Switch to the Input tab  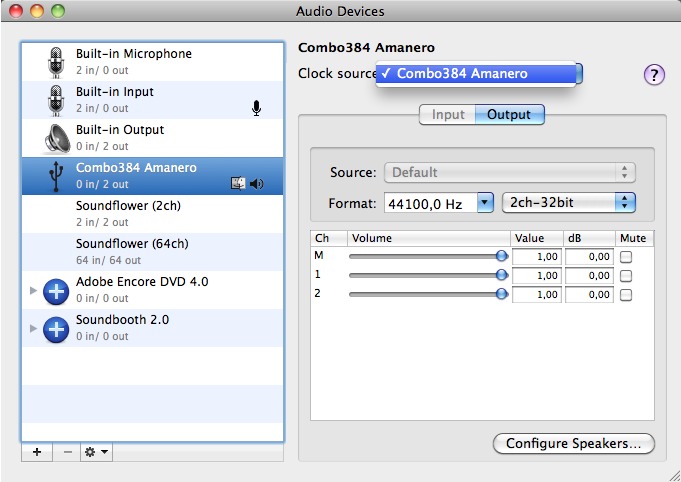click(x=447, y=114)
